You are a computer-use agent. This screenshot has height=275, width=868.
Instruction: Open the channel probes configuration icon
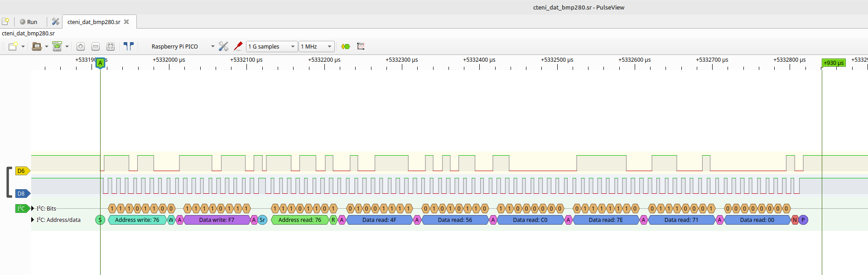pos(238,46)
